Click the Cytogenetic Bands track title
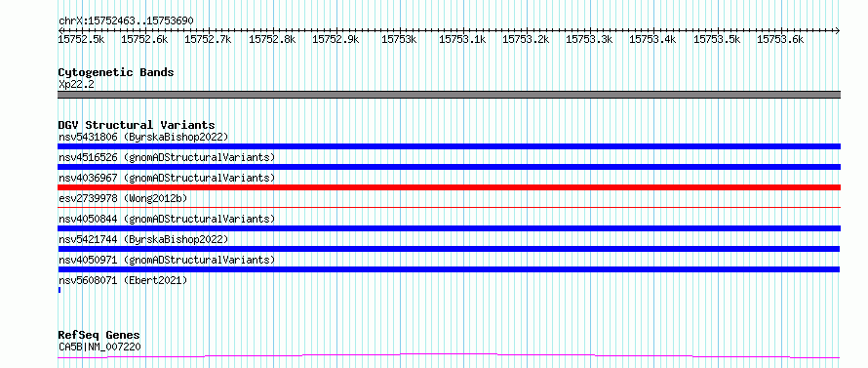Viewport: 868px width, 368px height. tap(116, 72)
